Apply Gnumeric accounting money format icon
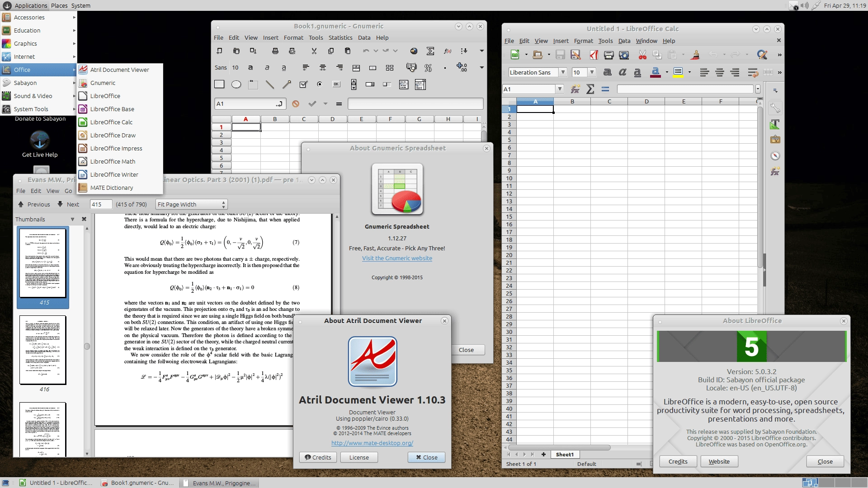Screen dimensions: 868x488 tap(411, 68)
